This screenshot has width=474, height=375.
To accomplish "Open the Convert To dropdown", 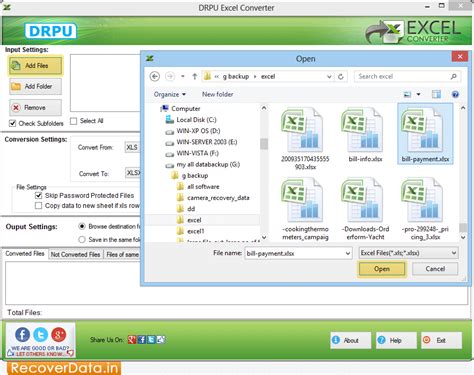I will coord(133,173).
